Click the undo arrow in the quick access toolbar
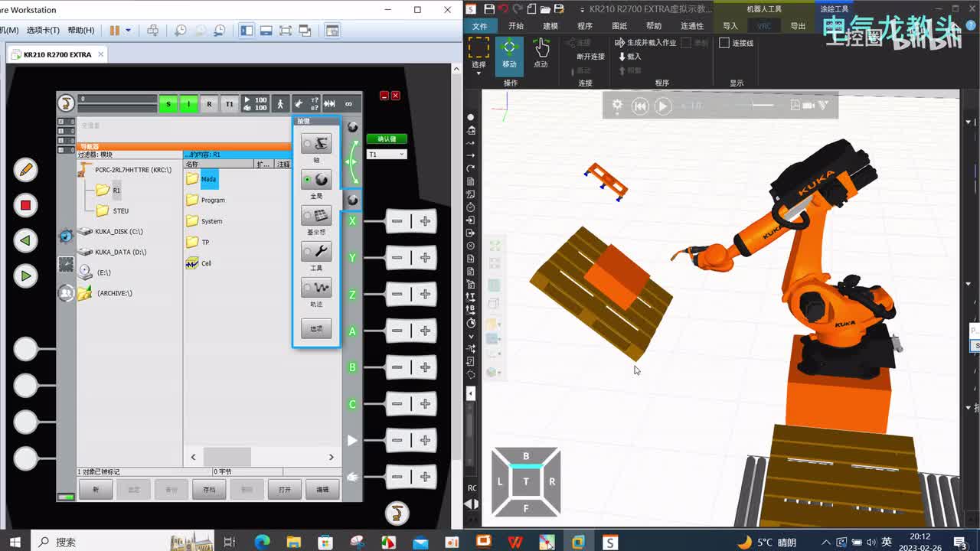980x551 pixels. pos(503,8)
